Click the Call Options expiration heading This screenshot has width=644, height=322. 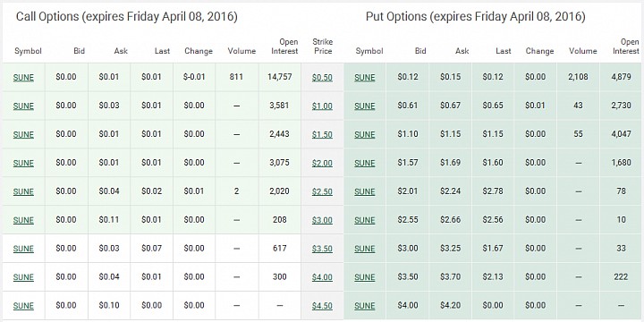click(126, 17)
